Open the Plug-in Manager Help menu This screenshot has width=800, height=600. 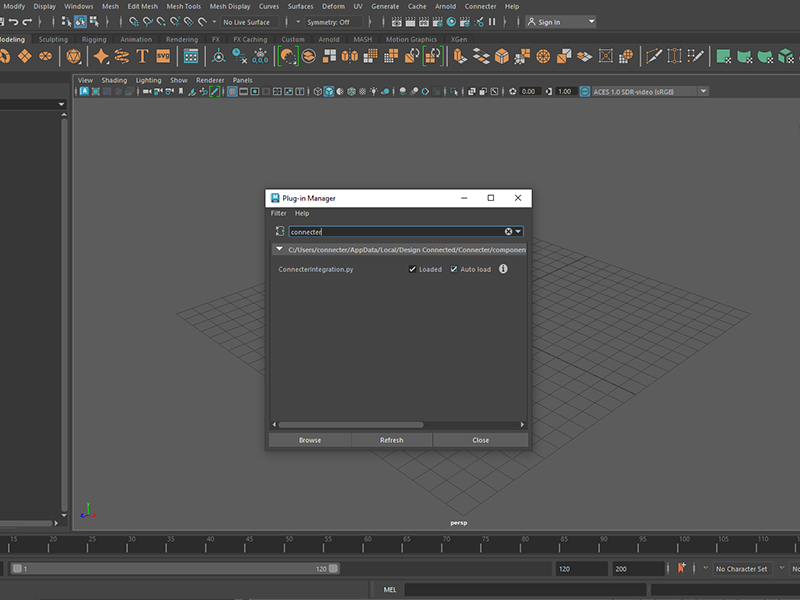302,213
